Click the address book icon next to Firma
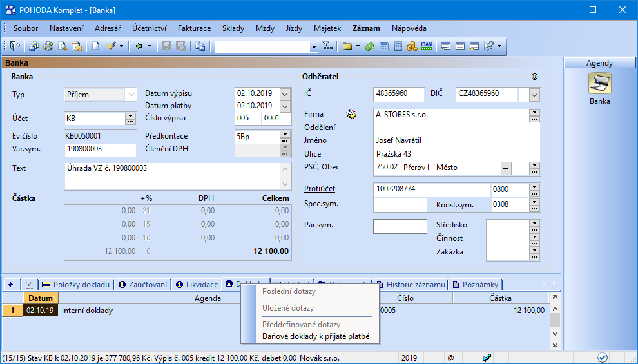This screenshot has height=364, width=638. point(351,114)
